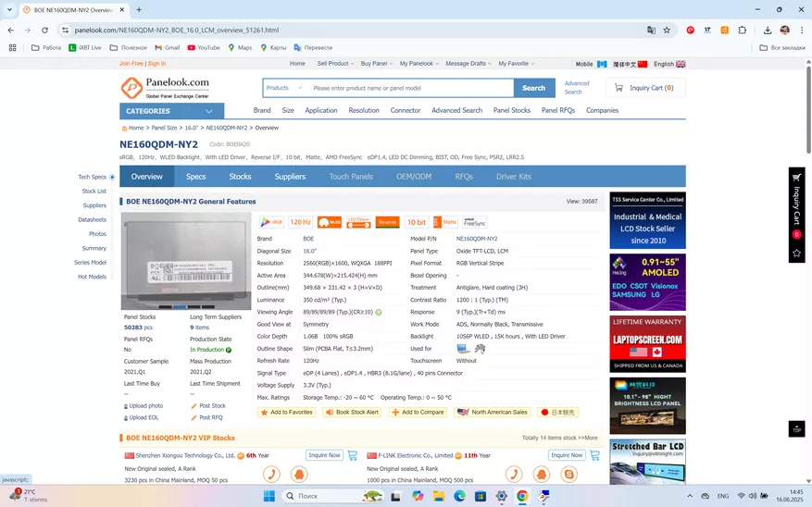Open the Products search type dropdown
Viewport: 812px width, 507px height.
coord(284,88)
